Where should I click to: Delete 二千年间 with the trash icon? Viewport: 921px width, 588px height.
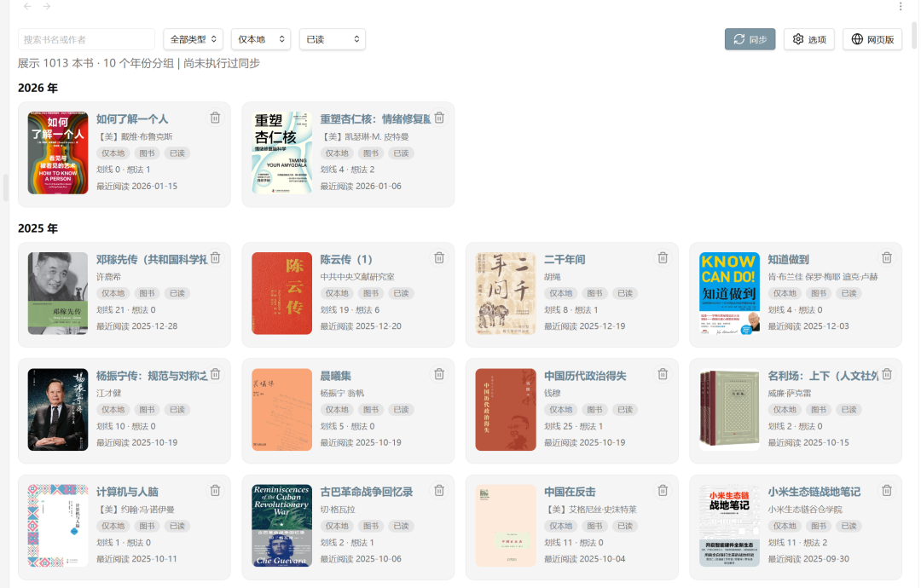663,258
